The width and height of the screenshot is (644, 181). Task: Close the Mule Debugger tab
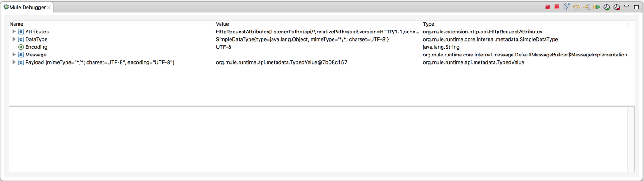point(49,8)
